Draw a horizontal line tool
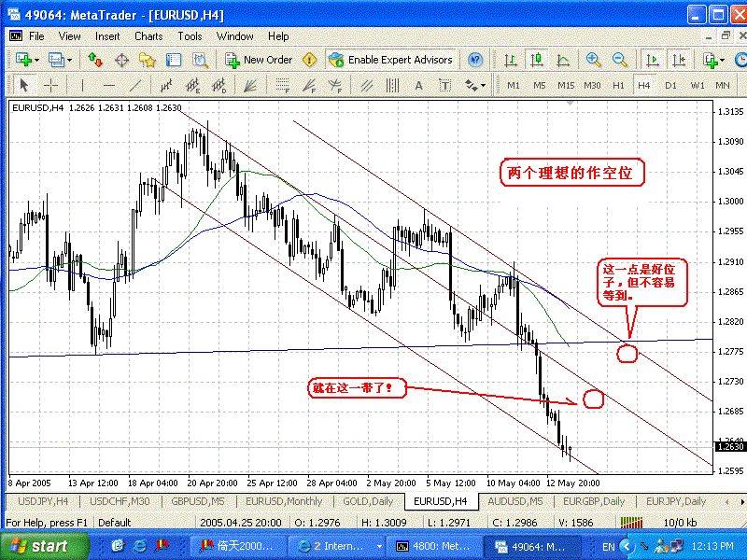 coord(109,86)
